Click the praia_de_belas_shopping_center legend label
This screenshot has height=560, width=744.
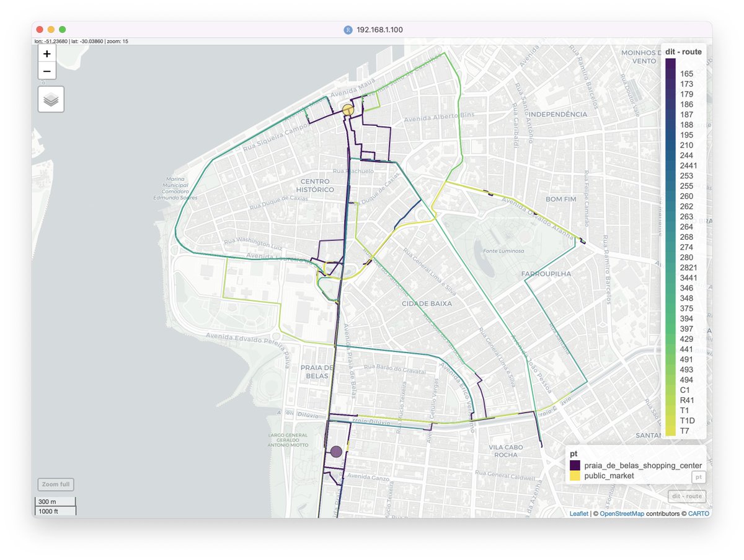pyautogui.click(x=643, y=465)
